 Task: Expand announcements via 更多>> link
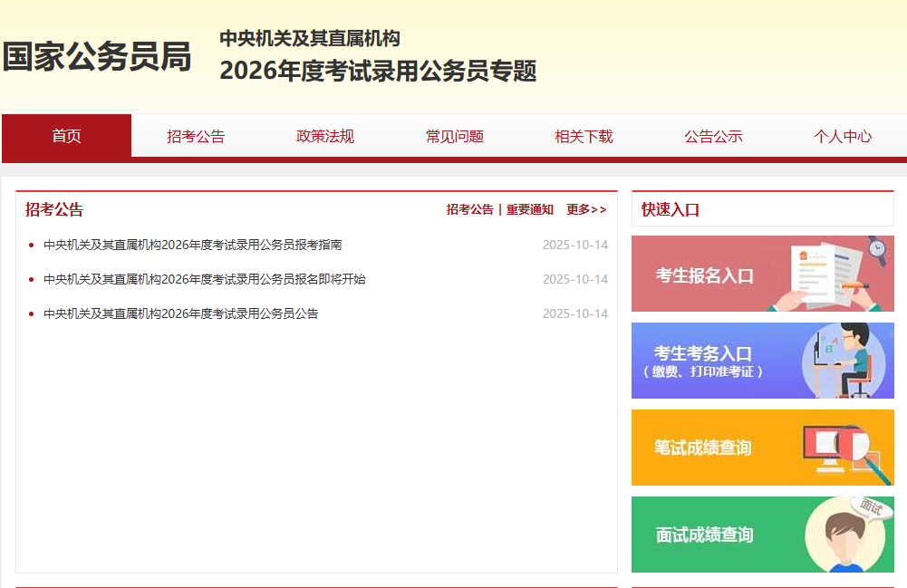(x=586, y=209)
